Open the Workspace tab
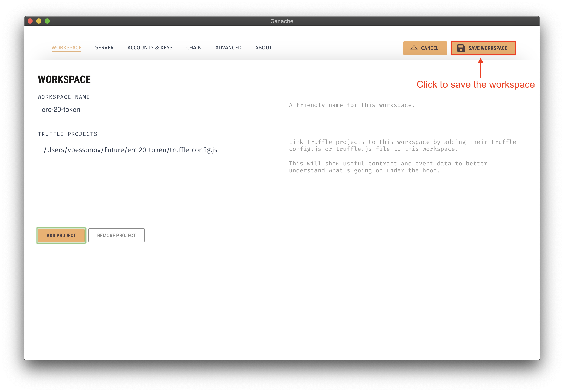Viewport: 564px width, 392px height. [66, 48]
